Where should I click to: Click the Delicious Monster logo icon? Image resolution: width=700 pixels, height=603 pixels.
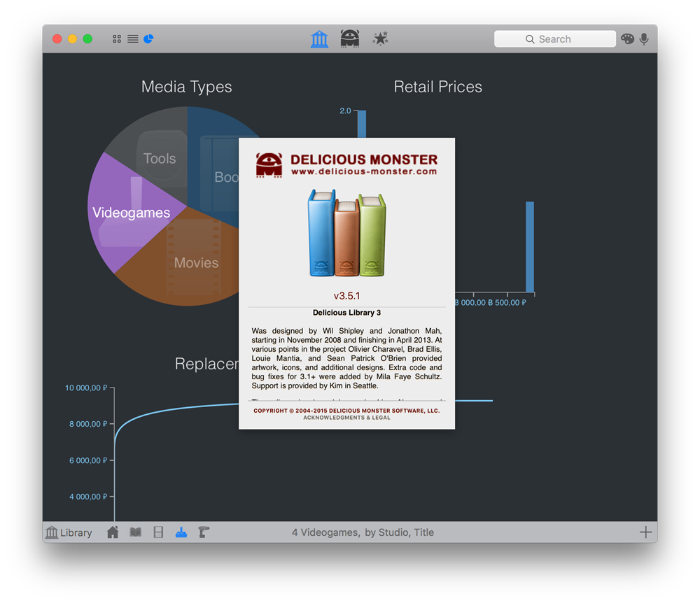tap(269, 166)
